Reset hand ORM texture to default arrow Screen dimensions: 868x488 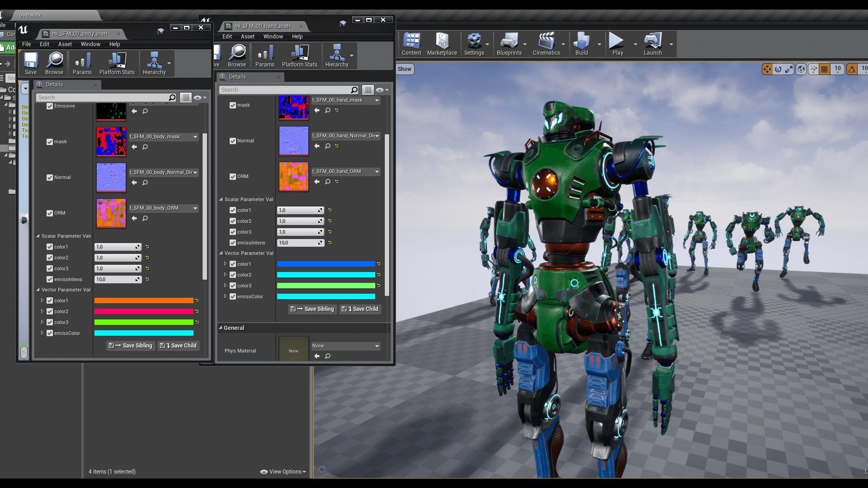337,182
